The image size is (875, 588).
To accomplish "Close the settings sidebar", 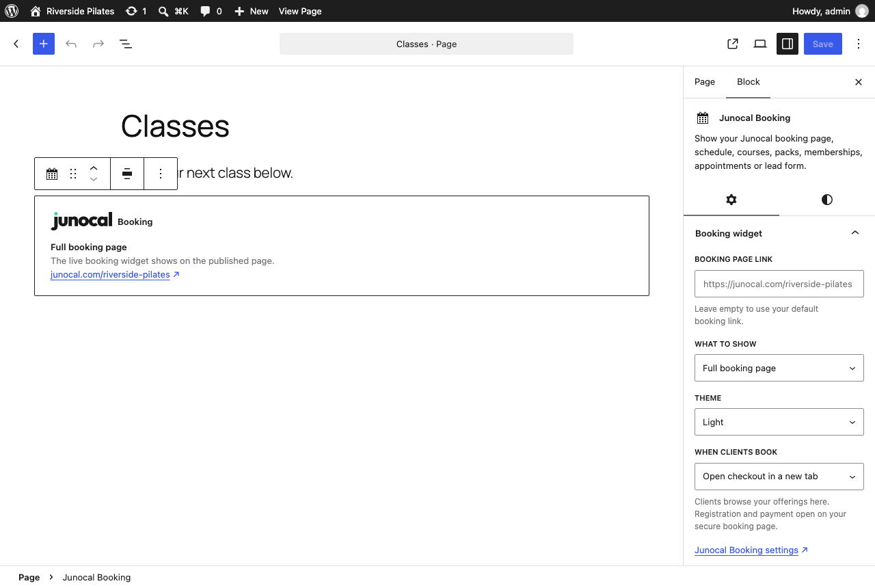I will point(859,82).
